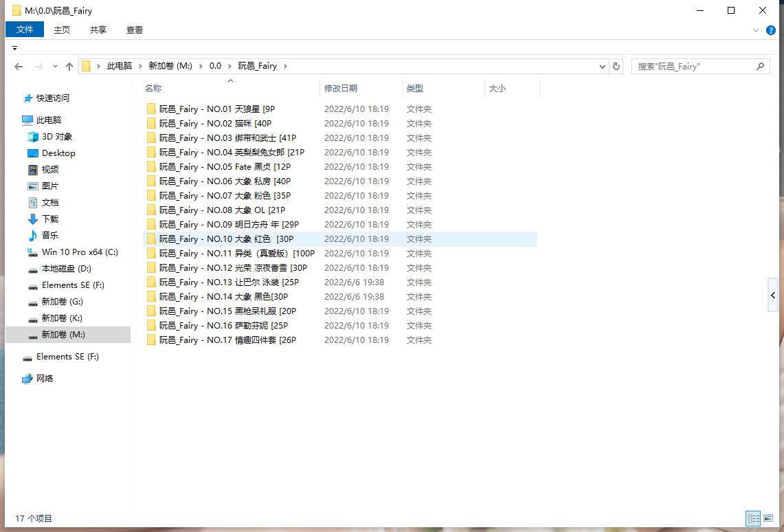The width and height of the screenshot is (784, 532).
Task: Select 网络 in navigation pane
Action: (x=45, y=379)
